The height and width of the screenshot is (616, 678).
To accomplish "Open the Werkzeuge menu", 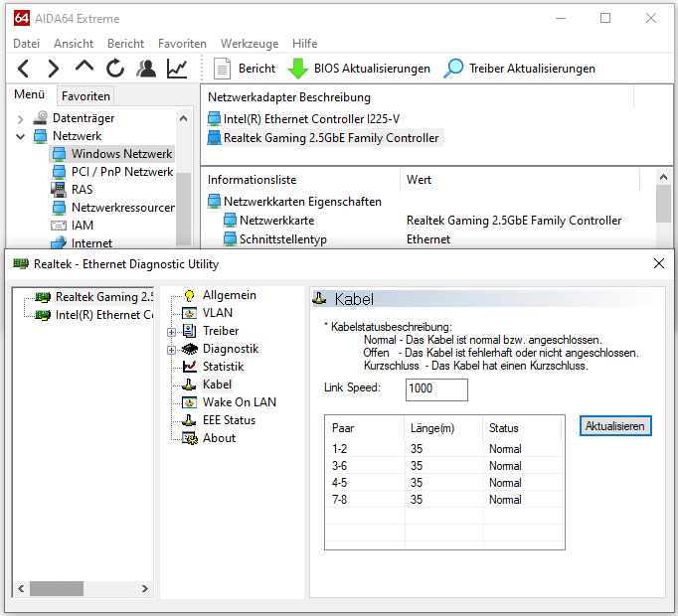I will click(250, 44).
